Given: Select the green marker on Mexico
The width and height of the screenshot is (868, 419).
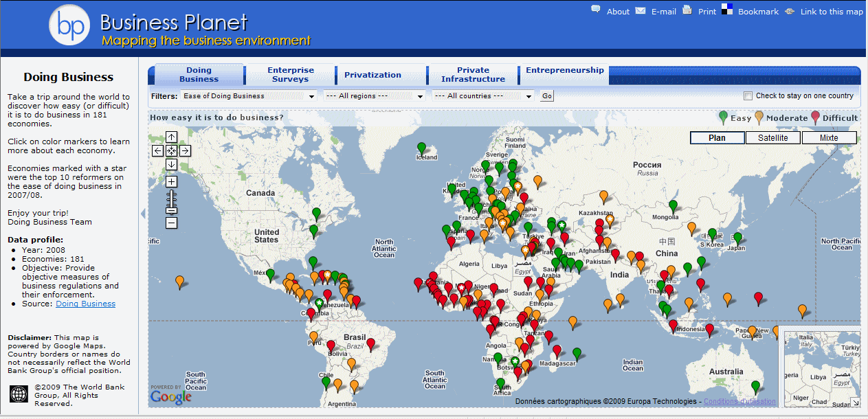Looking at the screenshot, I should pyautogui.click(x=271, y=275).
